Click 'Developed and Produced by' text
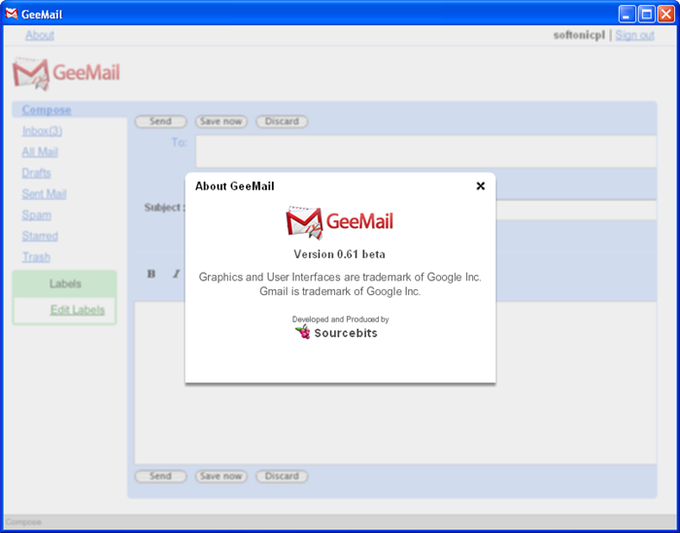The width and height of the screenshot is (680, 533). (340, 319)
